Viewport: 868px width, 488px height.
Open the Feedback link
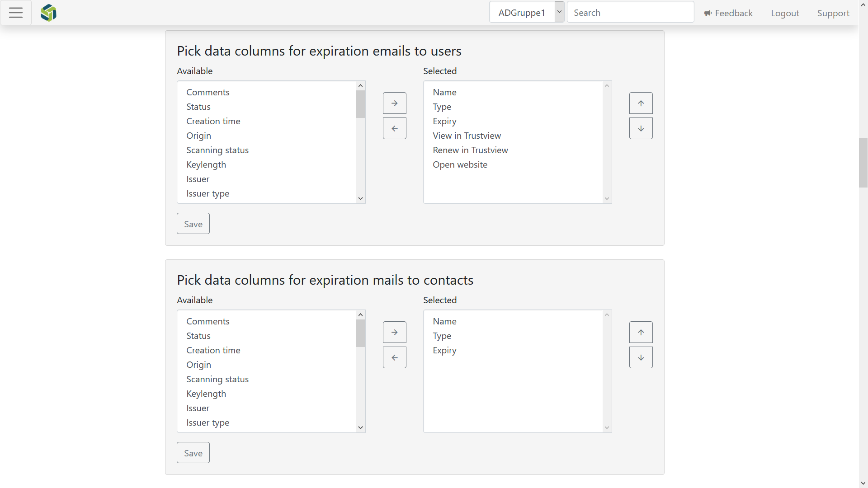tap(728, 13)
